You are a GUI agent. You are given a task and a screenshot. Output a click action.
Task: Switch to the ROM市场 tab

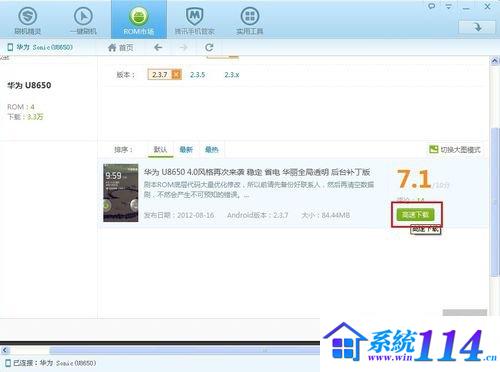139,20
